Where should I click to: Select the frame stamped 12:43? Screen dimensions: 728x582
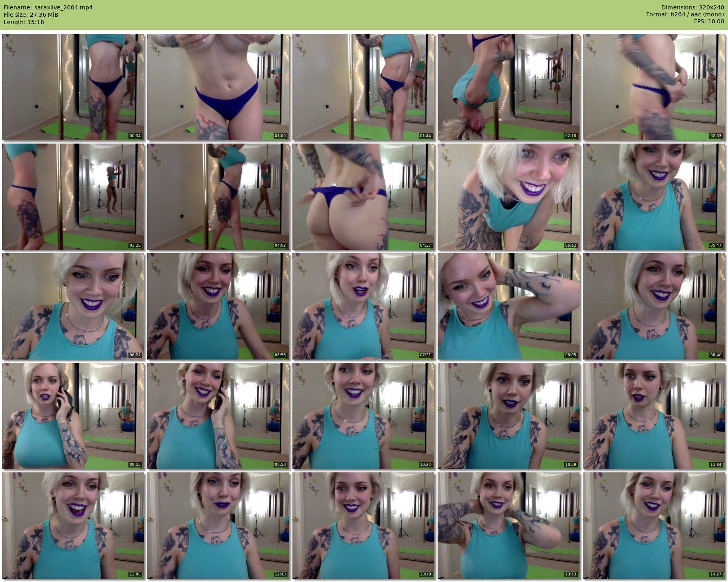click(x=218, y=526)
